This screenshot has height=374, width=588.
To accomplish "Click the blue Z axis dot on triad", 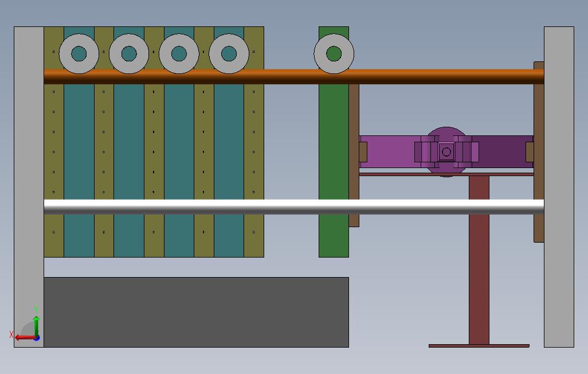I will coord(37,338).
